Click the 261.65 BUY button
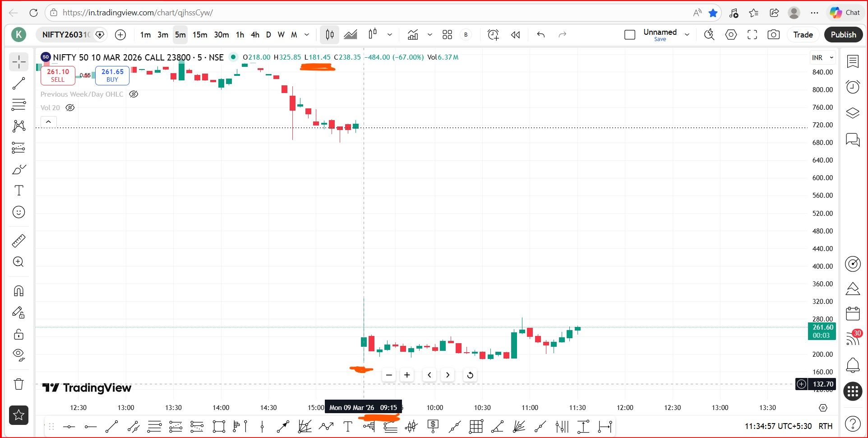868x438 pixels. [112, 75]
